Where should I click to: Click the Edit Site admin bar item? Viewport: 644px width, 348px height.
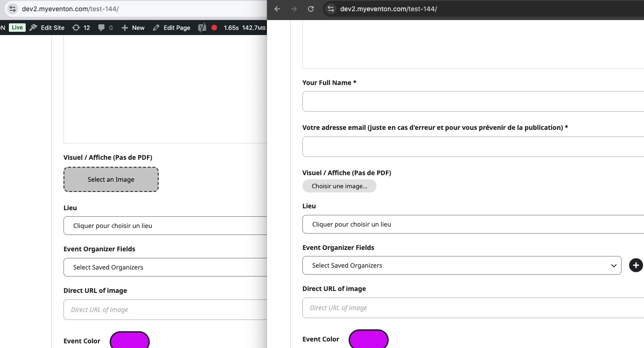pos(47,28)
